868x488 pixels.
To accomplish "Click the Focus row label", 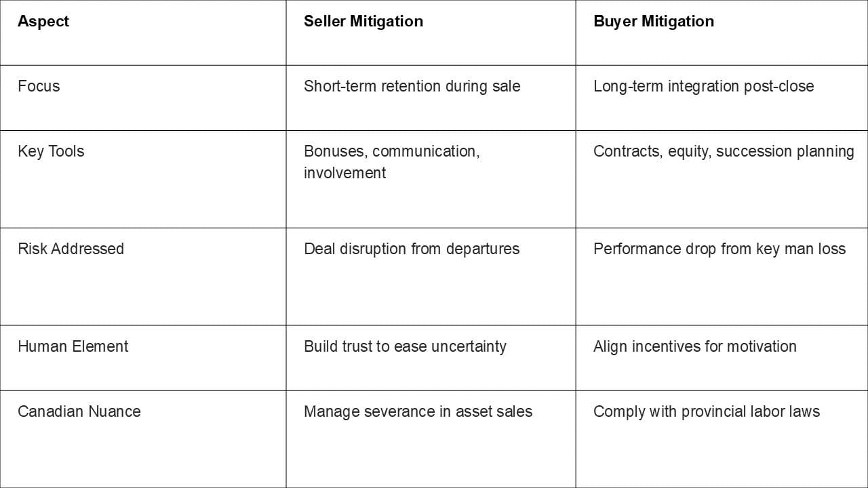I will tap(39, 86).
